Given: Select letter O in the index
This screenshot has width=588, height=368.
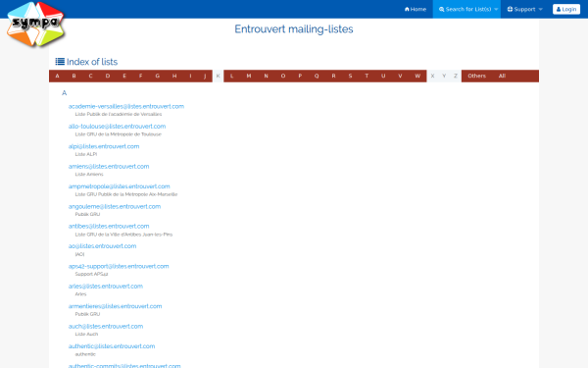Looking at the screenshot, I should (x=283, y=76).
